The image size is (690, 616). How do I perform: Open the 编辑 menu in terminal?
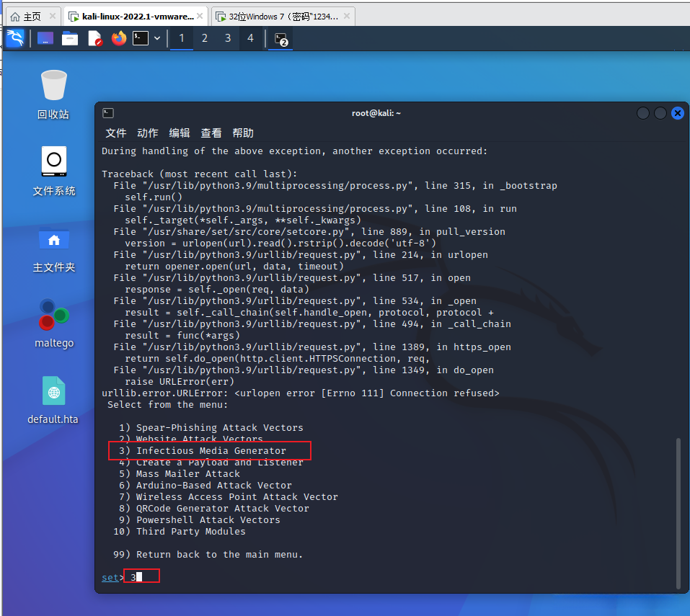180,133
